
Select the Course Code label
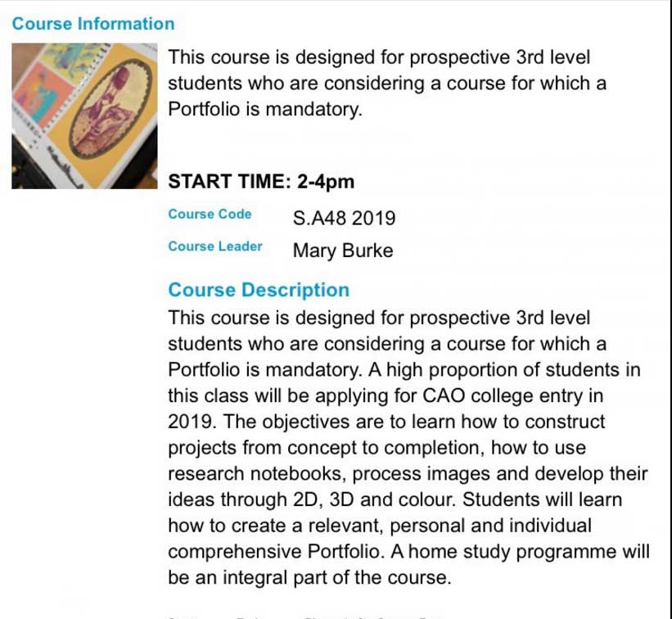tap(210, 214)
